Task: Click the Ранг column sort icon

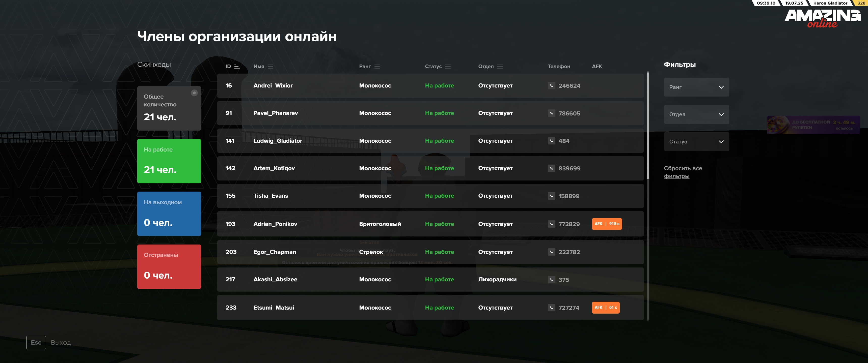Action: (x=377, y=67)
